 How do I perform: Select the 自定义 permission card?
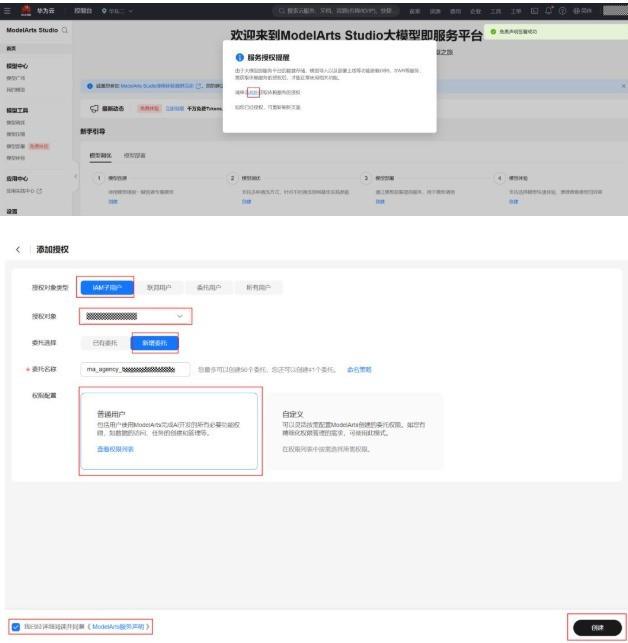pyautogui.click(x=355, y=431)
